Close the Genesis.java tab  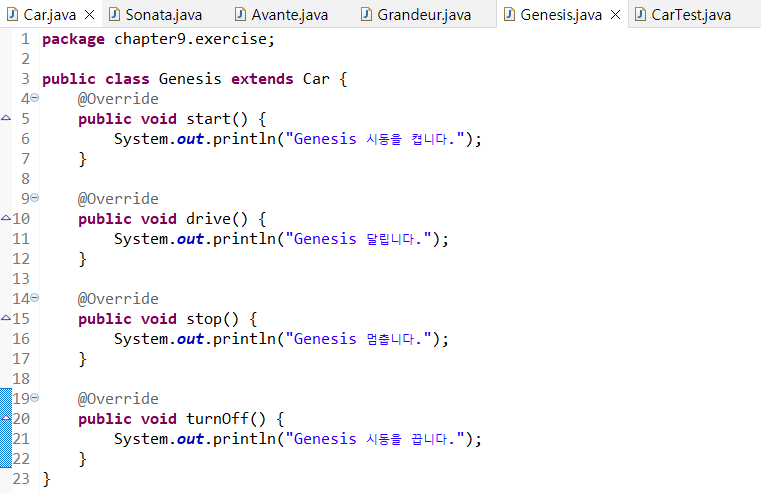tap(614, 15)
